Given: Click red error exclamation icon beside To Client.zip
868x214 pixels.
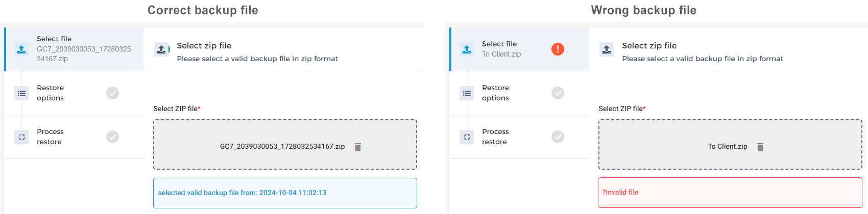Looking at the screenshot, I should tap(558, 49).
